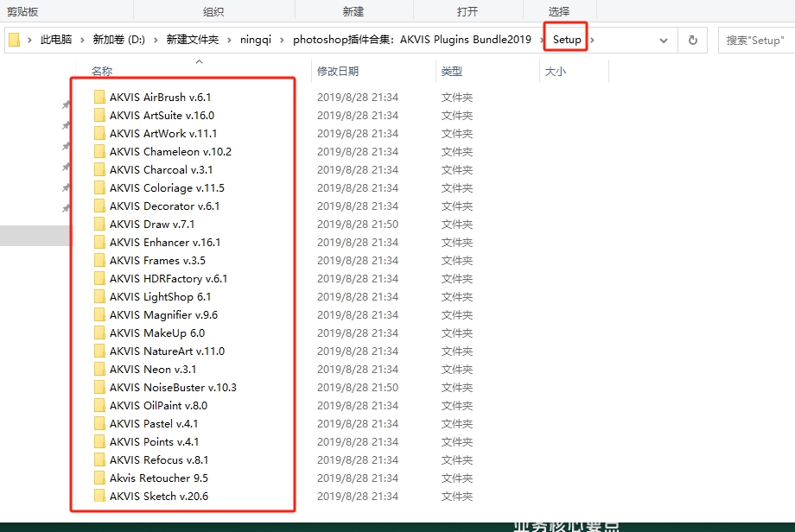Viewport: 795px width, 532px height.
Task: Click the Setup breadcrumb segment
Action: (567, 40)
